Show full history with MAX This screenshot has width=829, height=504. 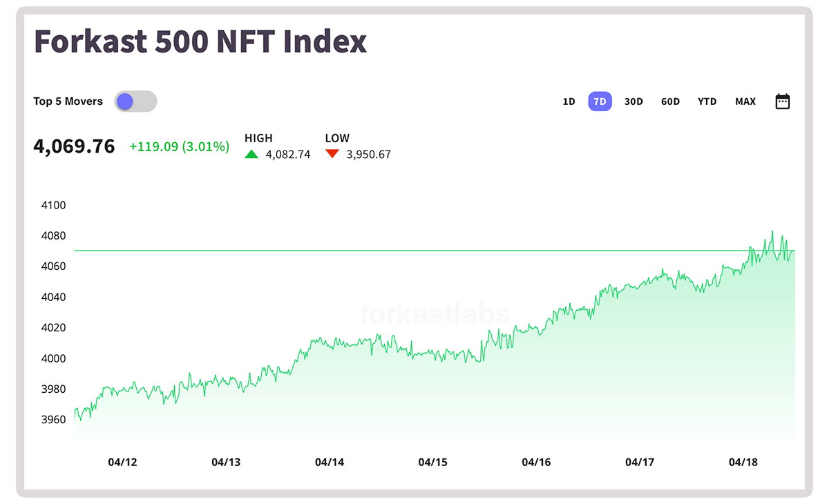pyautogui.click(x=745, y=101)
